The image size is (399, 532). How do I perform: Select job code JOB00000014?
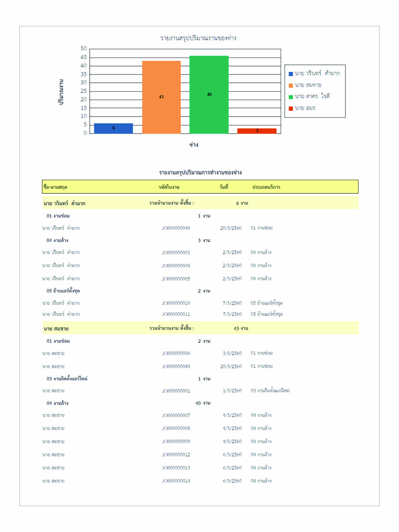(176, 481)
